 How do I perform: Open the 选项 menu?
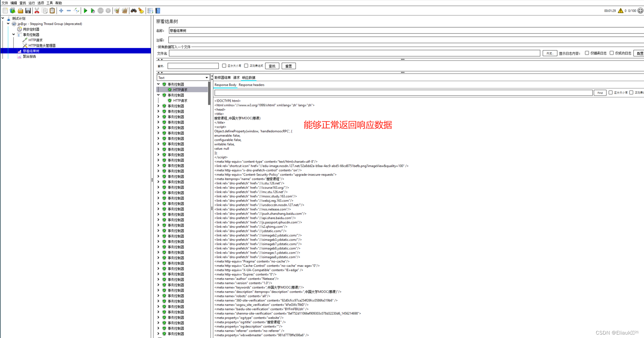coord(41,3)
